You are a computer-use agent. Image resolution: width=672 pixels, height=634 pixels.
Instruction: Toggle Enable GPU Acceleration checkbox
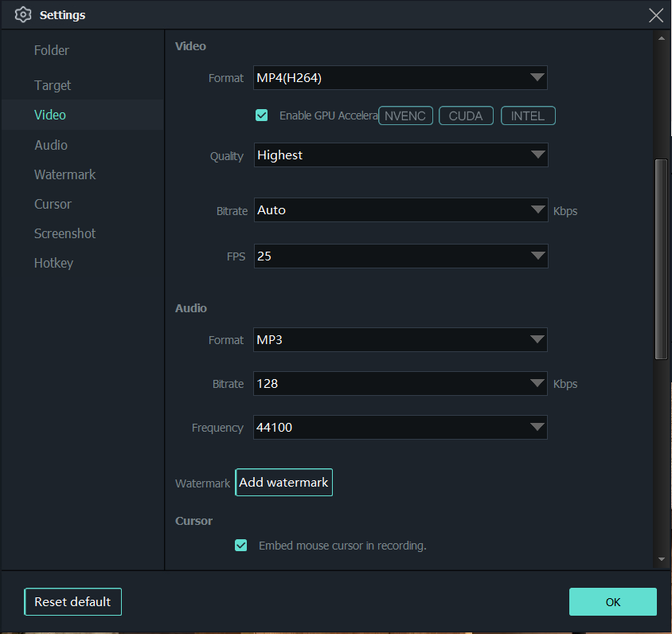pyautogui.click(x=261, y=115)
